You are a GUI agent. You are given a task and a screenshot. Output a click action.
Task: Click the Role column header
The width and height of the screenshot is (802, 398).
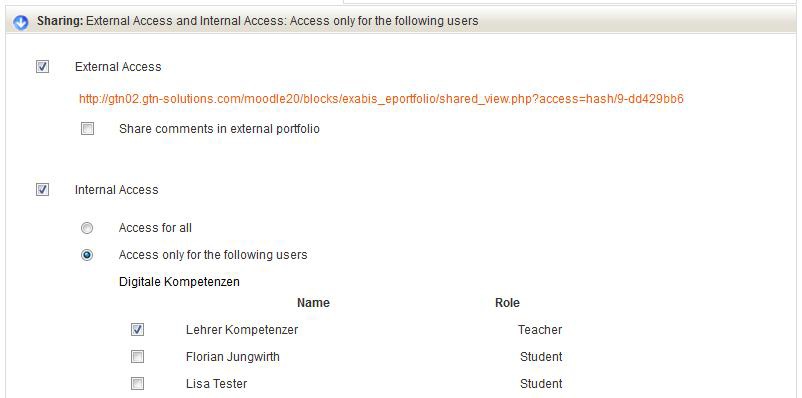(x=507, y=303)
